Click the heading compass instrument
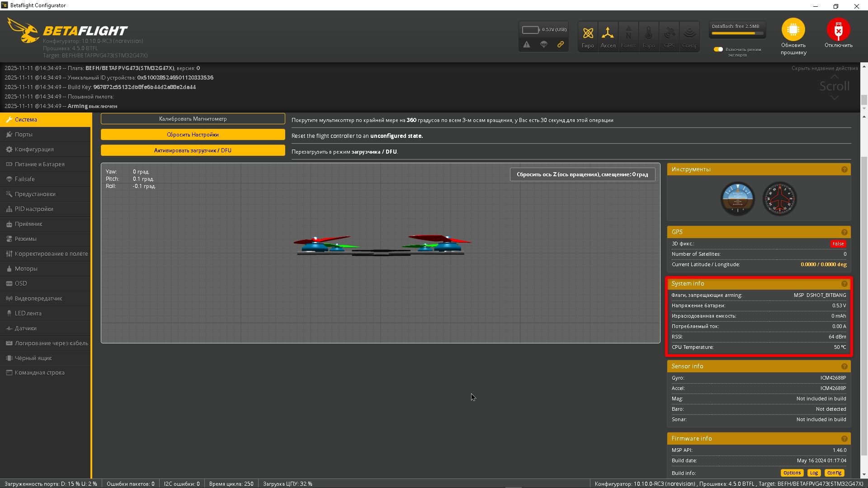This screenshot has width=868, height=488. tap(779, 198)
